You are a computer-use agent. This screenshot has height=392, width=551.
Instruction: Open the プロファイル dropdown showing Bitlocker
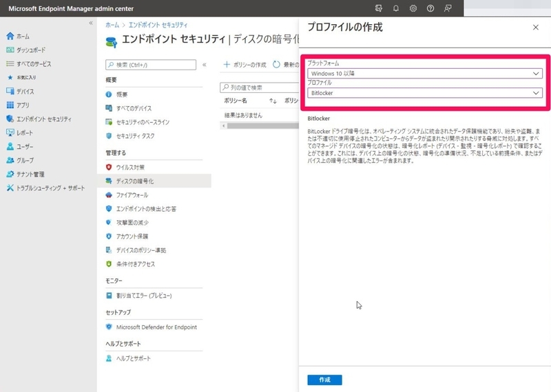425,93
